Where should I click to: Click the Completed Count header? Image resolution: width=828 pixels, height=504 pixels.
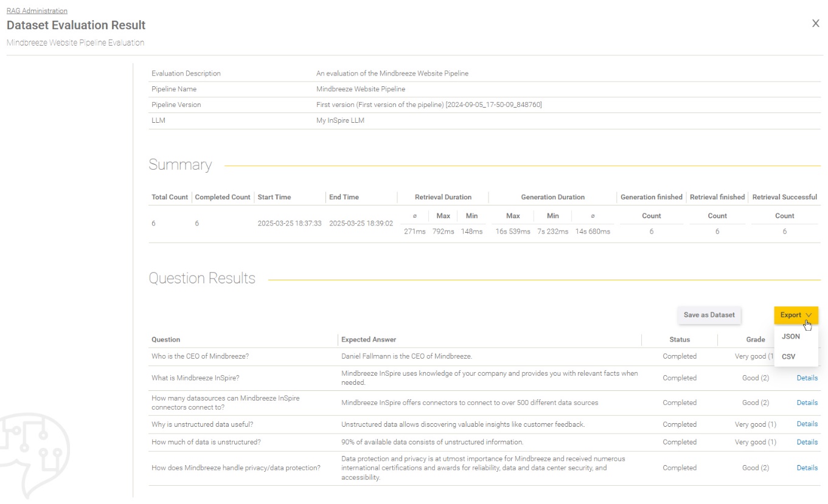(x=223, y=197)
